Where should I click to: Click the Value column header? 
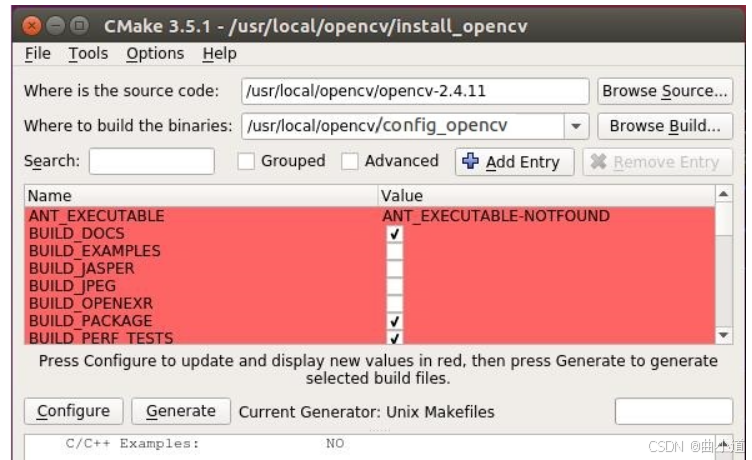[546, 196]
